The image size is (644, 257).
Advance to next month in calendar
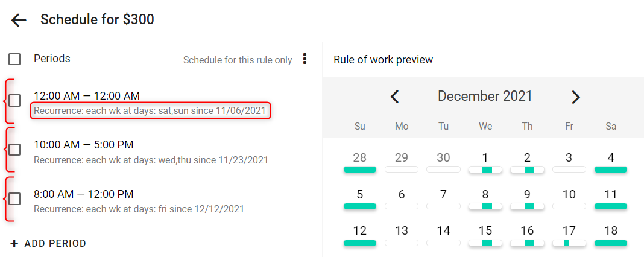click(576, 97)
